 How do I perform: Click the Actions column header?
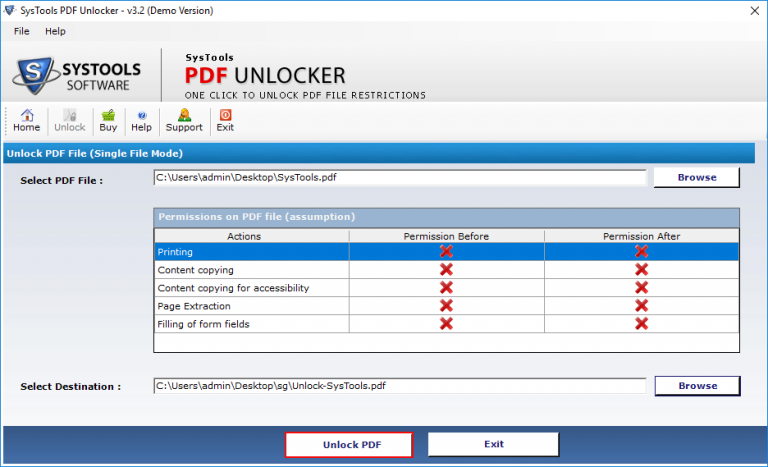[x=252, y=236]
